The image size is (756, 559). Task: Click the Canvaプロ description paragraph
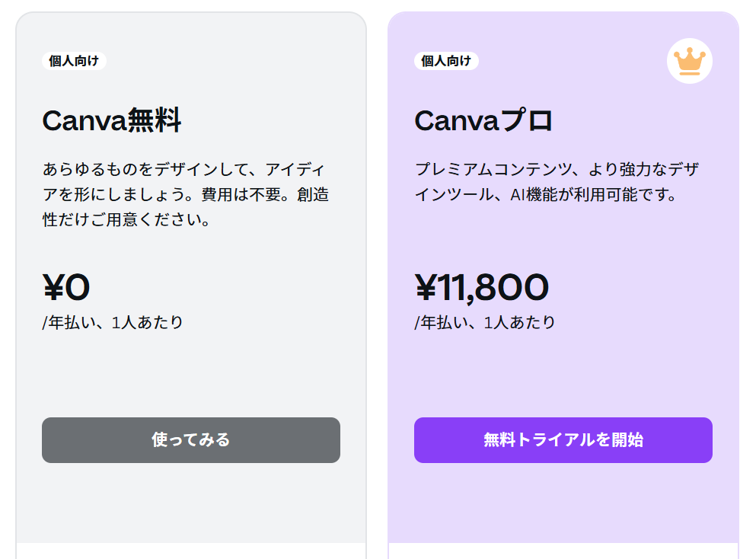tap(556, 182)
